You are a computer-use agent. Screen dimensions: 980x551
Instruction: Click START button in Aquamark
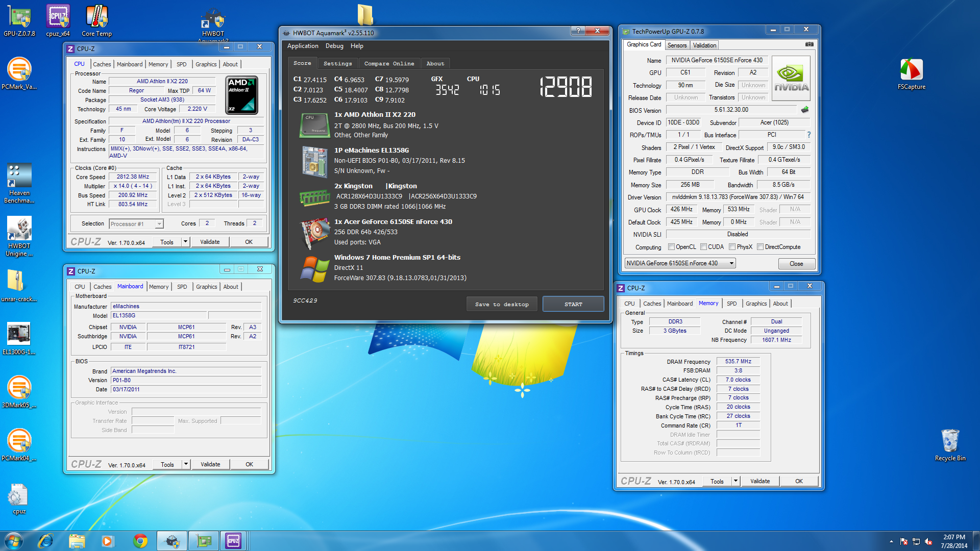pos(573,304)
